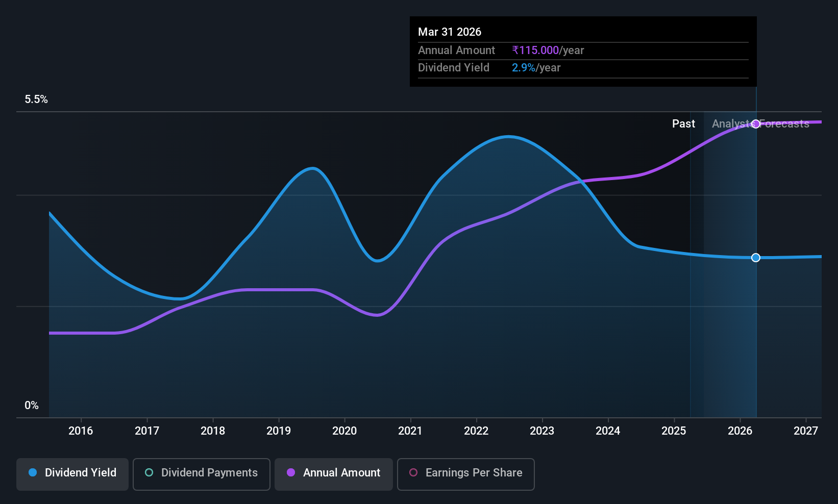This screenshot has width=838, height=504.
Task: Click the 2.9%/year tooltip value
Action: pos(536,68)
